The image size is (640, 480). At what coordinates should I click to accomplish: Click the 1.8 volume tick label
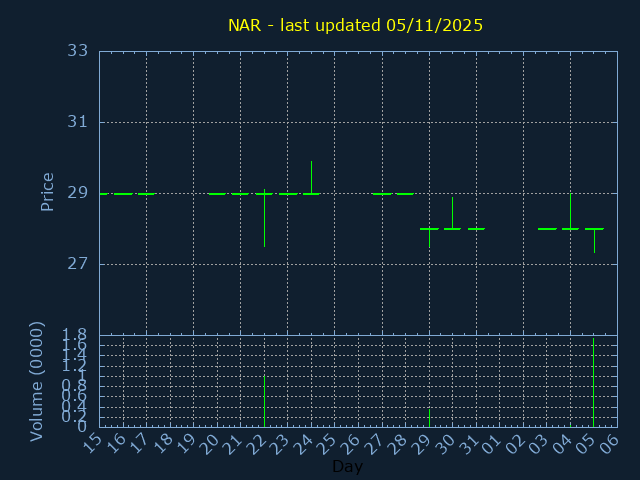pyautogui.click(x=75, y=335)
